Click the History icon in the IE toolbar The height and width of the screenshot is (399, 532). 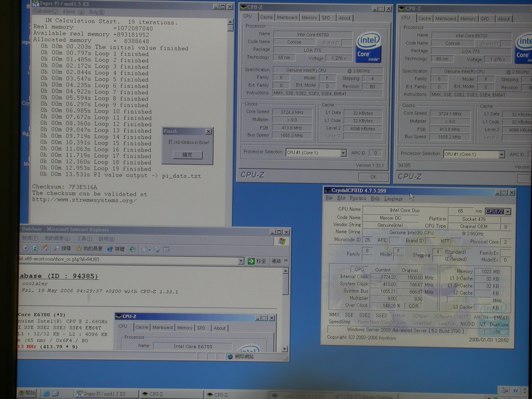(132, 249)
